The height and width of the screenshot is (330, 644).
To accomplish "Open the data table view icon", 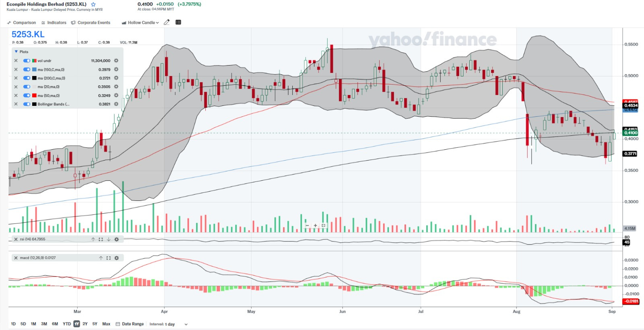I will coord(178,22).
